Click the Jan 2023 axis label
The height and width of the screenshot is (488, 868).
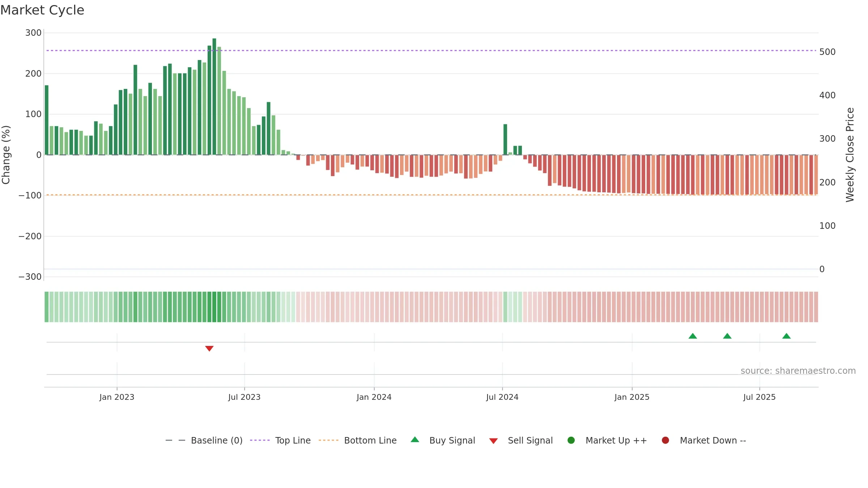click(117, 397)
